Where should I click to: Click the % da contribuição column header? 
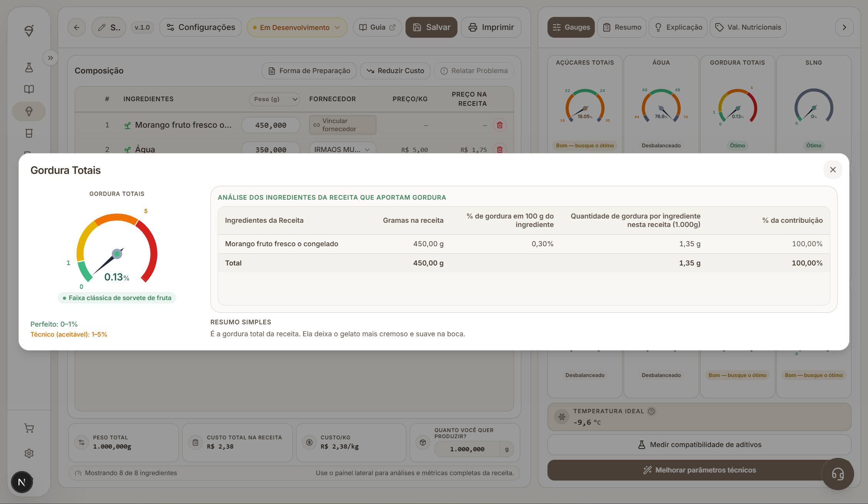793,220
